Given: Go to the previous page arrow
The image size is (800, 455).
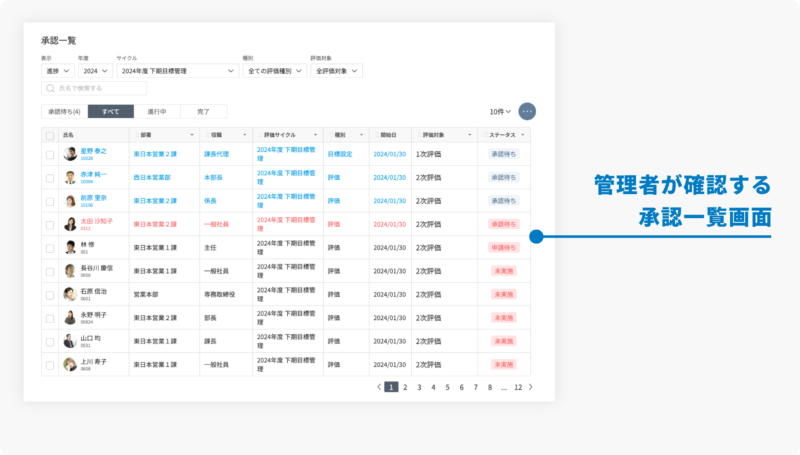Looking at the screenshot, I should point(379,387).
